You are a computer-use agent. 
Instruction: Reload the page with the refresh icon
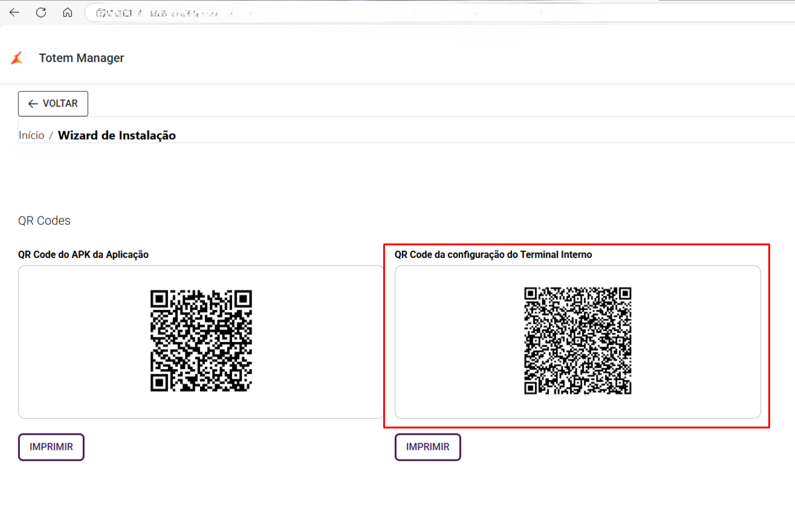click(x=41, y=13)
